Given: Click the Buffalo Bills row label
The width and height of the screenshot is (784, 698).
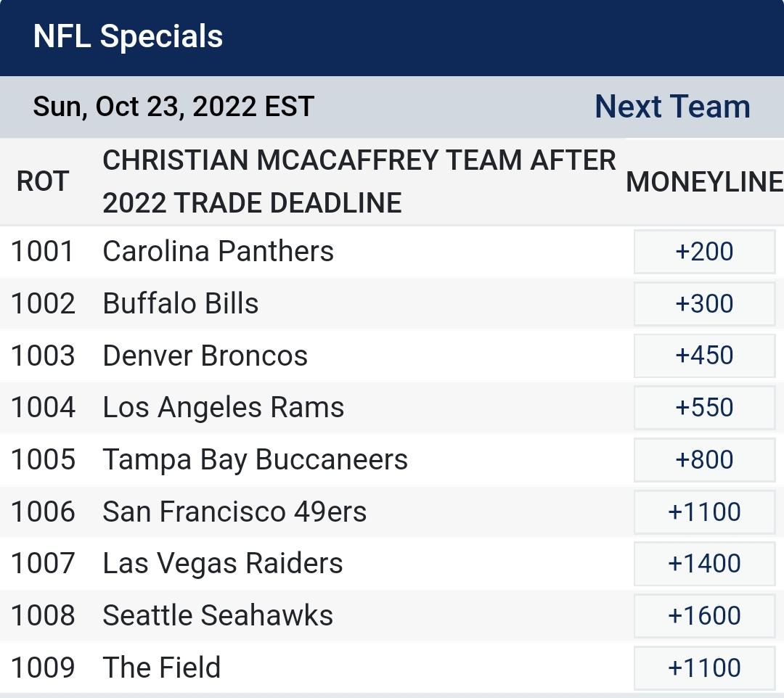Looking at the screenshot, I should (x=181, y=303).
